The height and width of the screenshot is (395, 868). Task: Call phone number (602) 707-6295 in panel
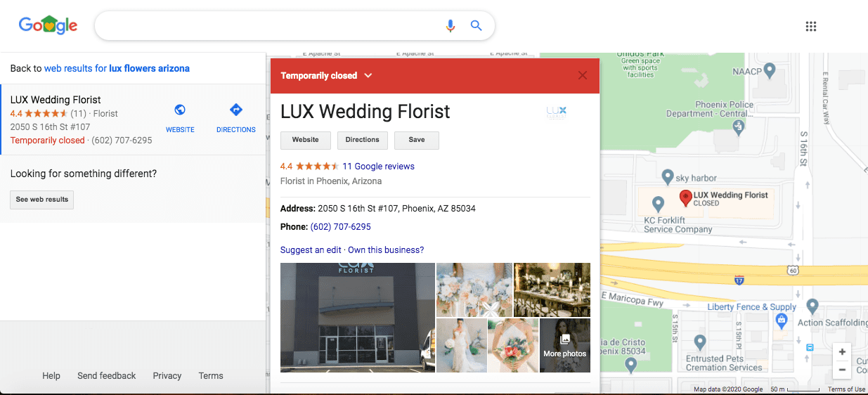(340, 227)
